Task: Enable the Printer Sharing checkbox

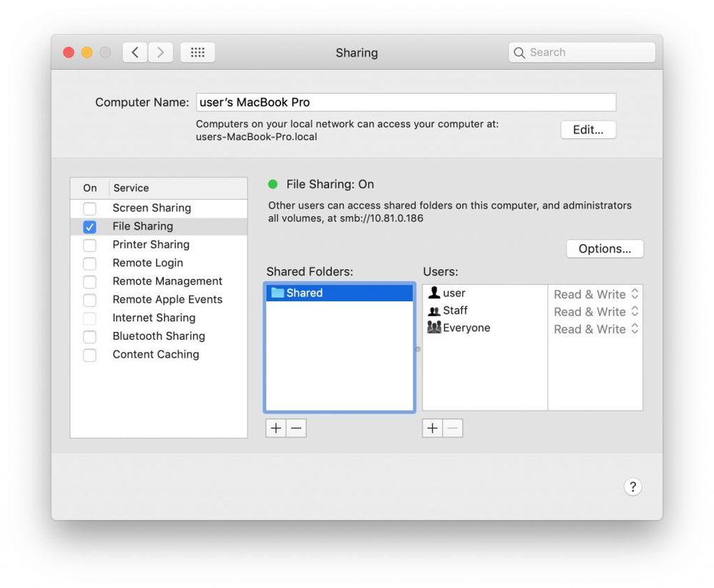Action: [x=89, y=245]
